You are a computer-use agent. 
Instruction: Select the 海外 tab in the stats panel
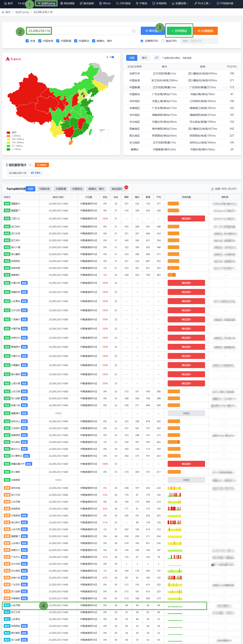coord(144,58)
